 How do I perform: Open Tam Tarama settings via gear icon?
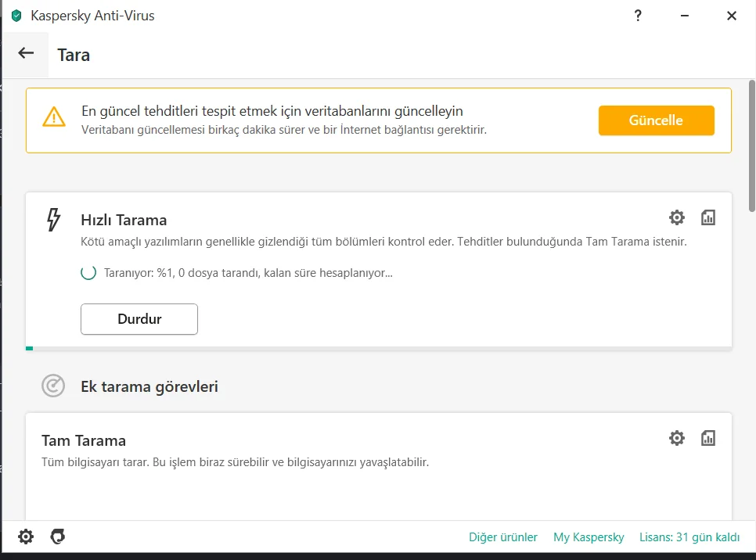(676, 438)
